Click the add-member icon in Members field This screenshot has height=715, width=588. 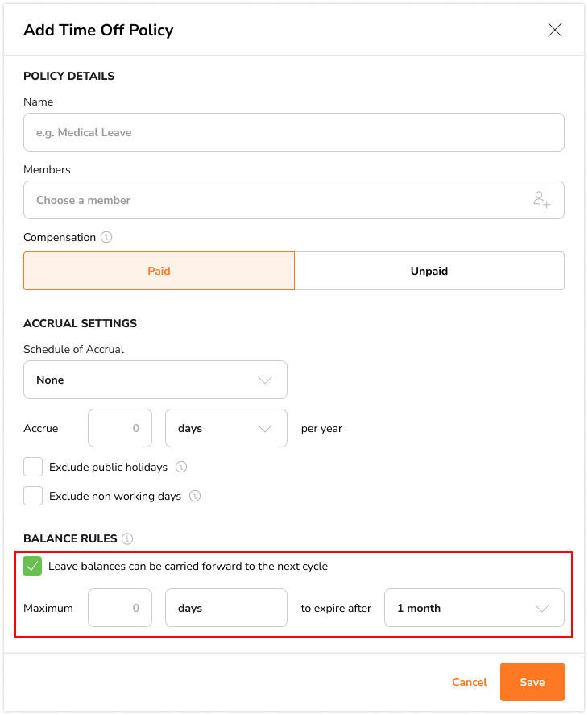point(542,200)
